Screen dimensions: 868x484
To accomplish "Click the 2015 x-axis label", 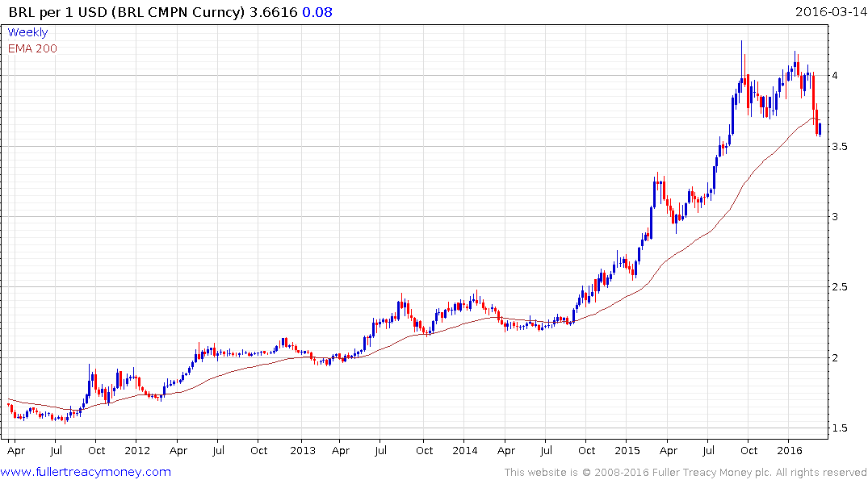I will pyautogui.click(x=627, y=450).
